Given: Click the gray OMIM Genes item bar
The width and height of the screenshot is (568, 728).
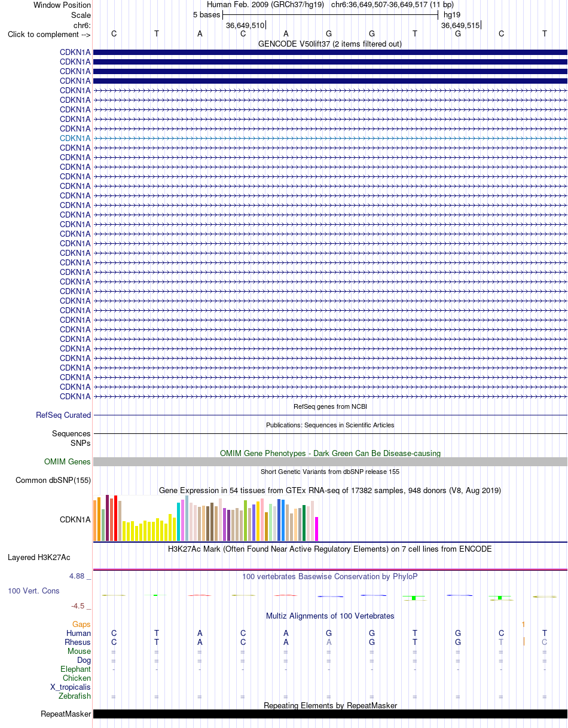Looking at the screenshot, I should tap(330, 461).
